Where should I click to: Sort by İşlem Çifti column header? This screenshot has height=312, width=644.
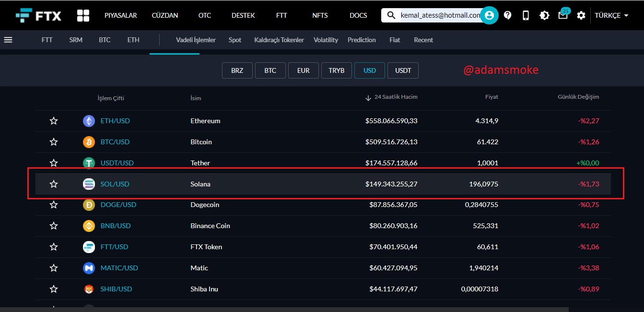111,98
